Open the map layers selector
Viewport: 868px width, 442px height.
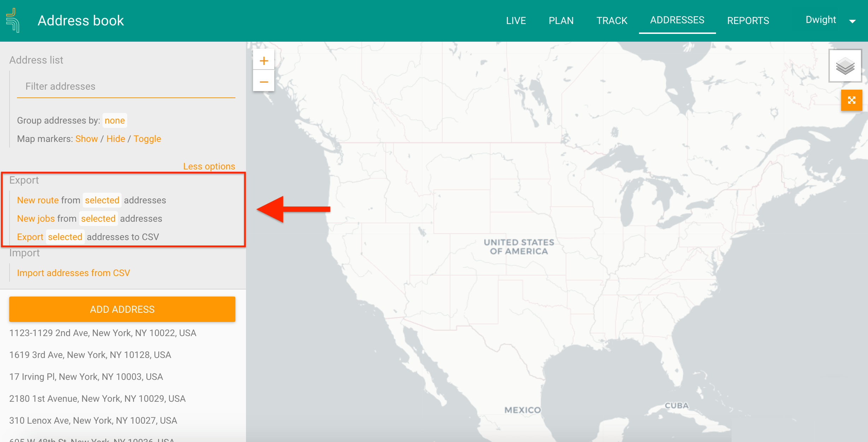pyautogui.click(x=845, y=65)
